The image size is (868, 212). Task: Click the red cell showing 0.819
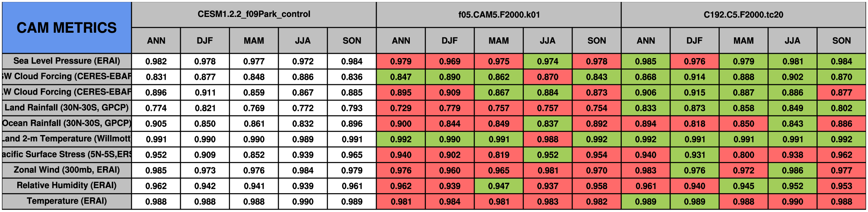pos(499,155)
